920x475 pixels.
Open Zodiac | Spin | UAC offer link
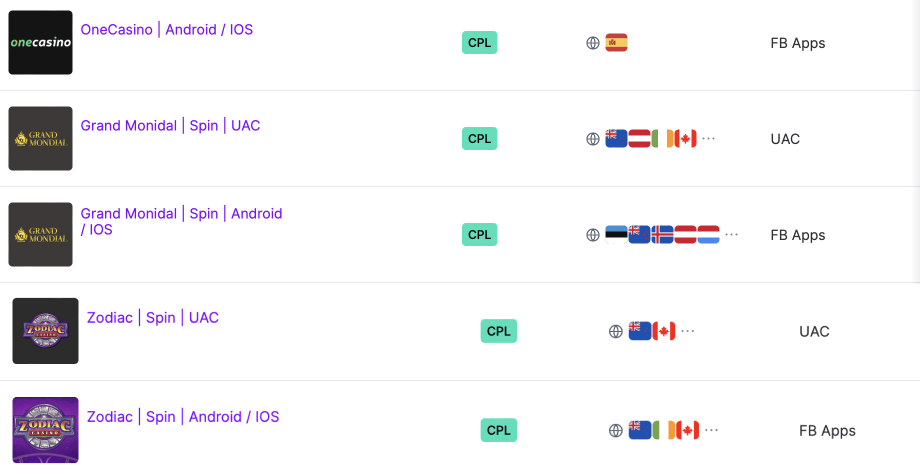(153, 318)
